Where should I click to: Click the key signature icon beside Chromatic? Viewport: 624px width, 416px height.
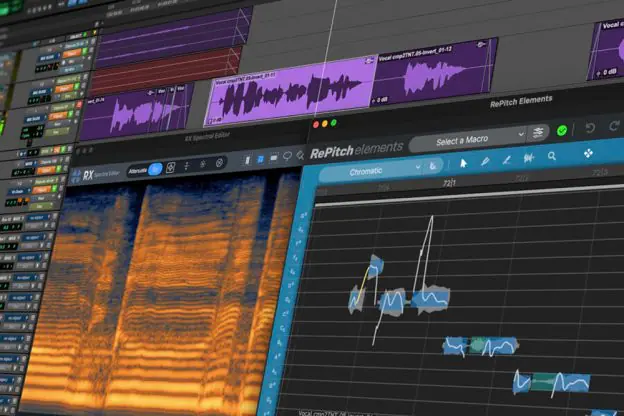(x=433, y=166)
